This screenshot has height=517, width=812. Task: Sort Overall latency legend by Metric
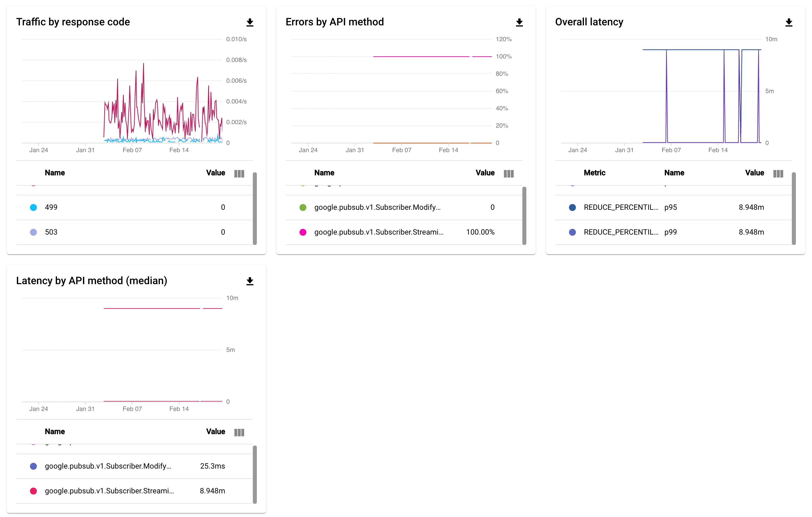coord(595,173)
